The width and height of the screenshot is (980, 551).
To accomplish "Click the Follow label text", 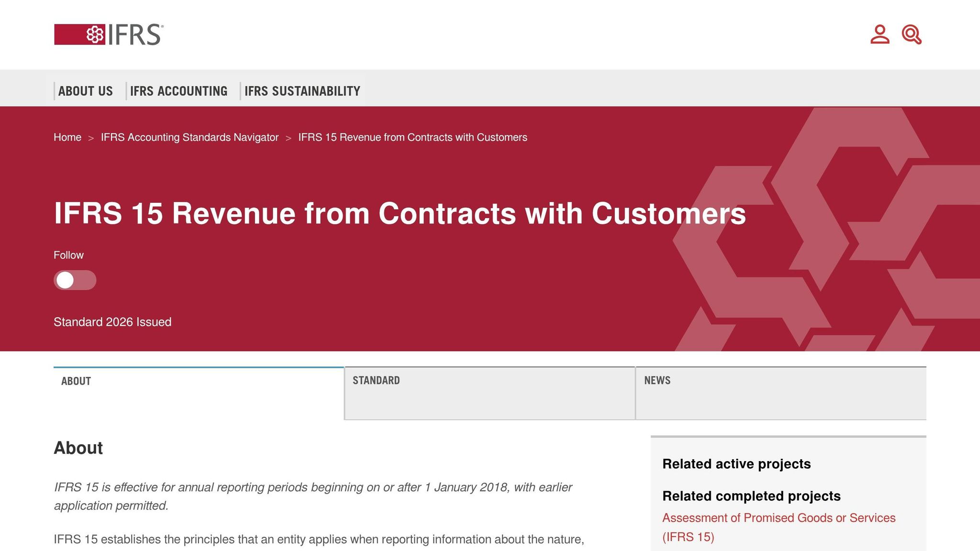I will [x=68, y=255].
